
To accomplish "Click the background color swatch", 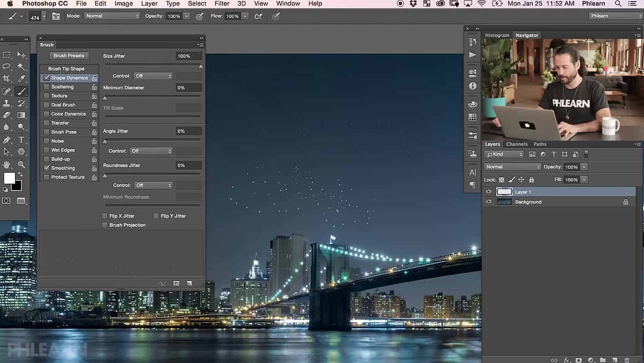I will [x=17, y=186].
